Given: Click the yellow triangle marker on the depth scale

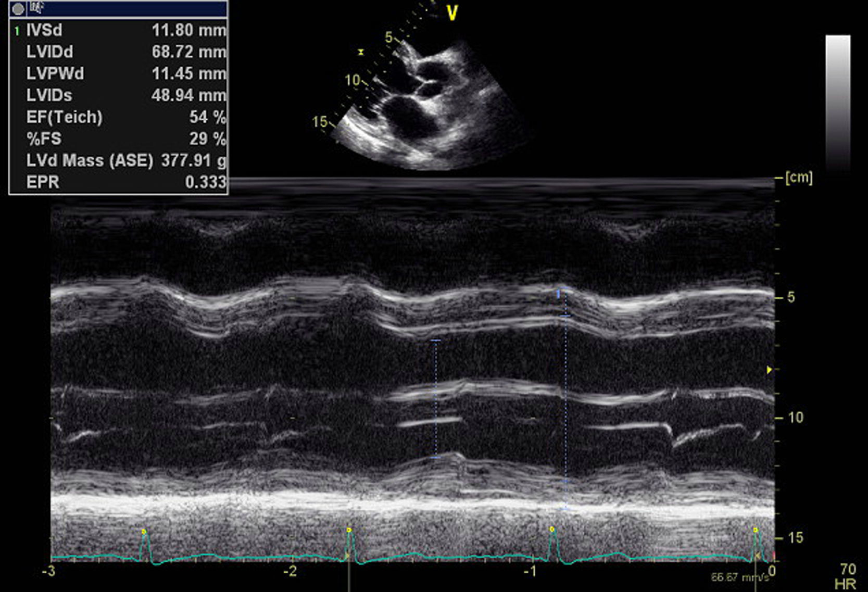Looking at the screenshot, I should point(769,370).
